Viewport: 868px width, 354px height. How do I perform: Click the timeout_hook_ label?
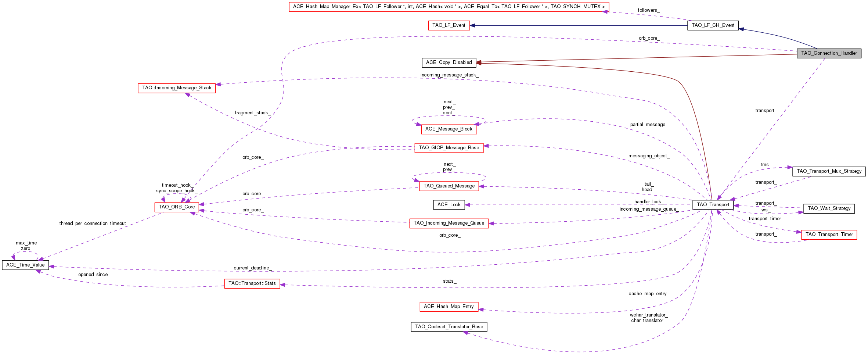pos(177,185)
